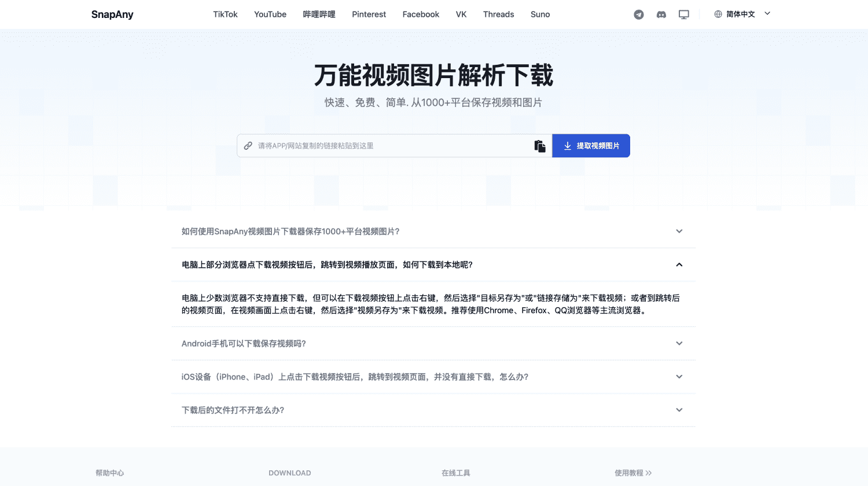Click the 使用教程 footer link
The width and height of the screenshot is (868, 486).
point(633,473)
